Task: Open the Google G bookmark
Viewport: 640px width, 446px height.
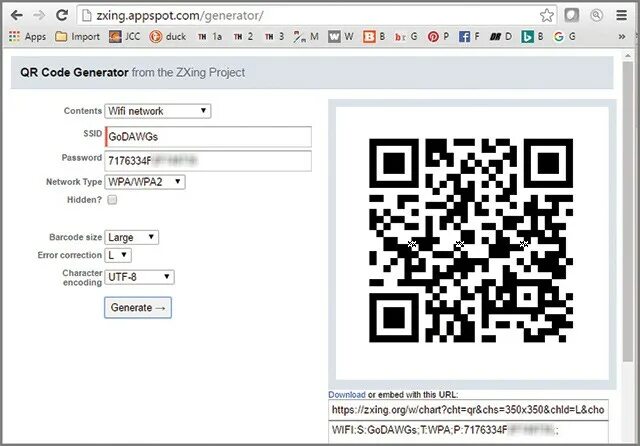Action: tap(564, 37)
